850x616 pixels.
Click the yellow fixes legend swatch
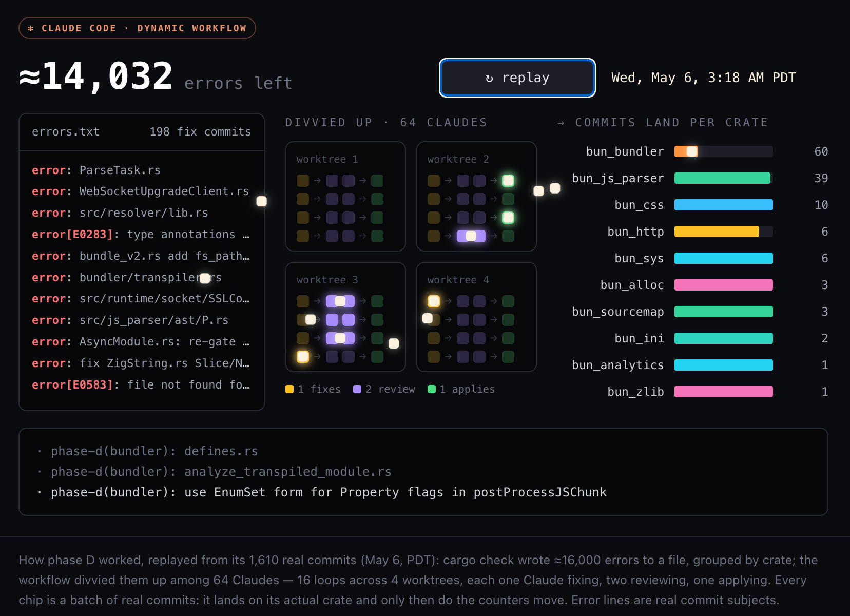(x=289, y=389)
